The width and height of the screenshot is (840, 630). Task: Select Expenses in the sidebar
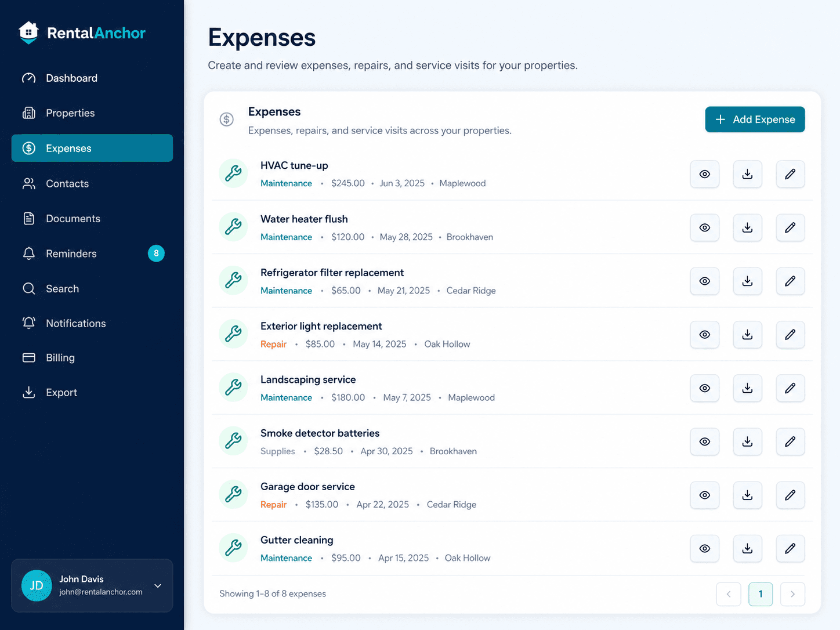(x=92, y=148)
